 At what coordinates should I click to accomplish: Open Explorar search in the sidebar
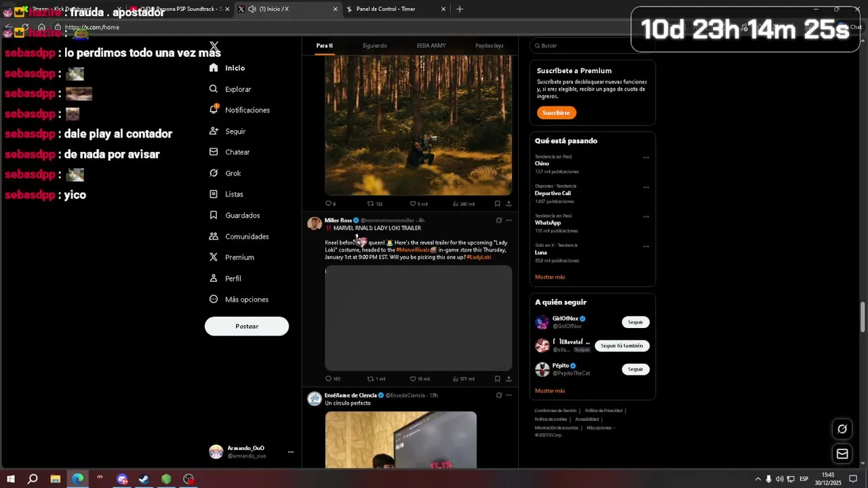[230, 89]
